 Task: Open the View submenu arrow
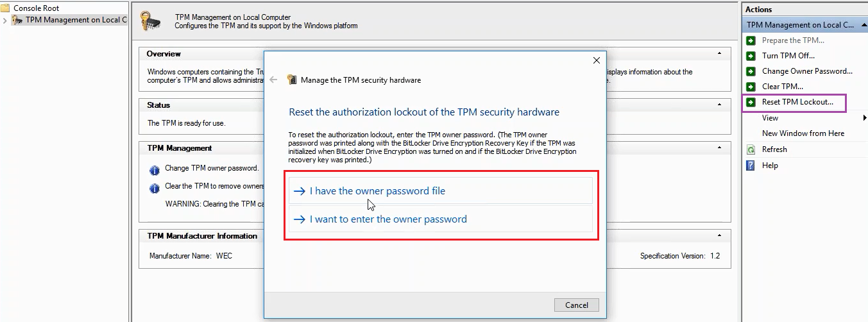[865, 118]
